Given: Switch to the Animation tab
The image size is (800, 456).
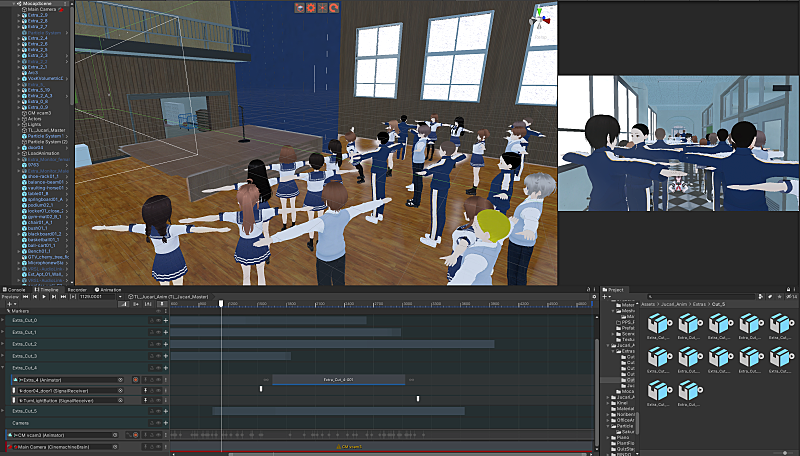Looking at the screenshot, I should [108, 290].
